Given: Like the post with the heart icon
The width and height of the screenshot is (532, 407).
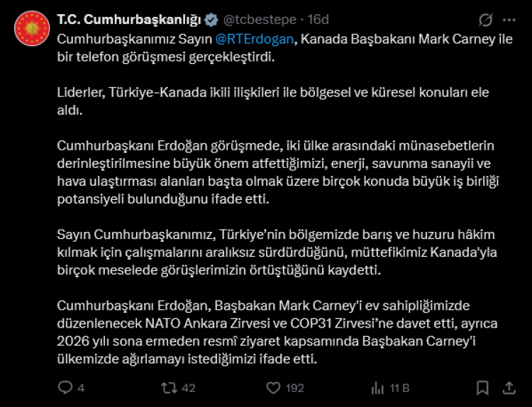Looking at the screenshot, I should pyautogui.click(x=272, y=388).
